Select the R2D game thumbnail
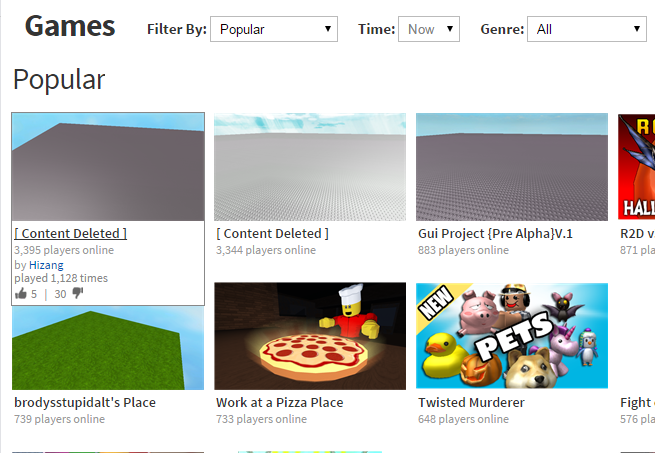This screenshot has width=655, height=453. (x=637, y=167)
